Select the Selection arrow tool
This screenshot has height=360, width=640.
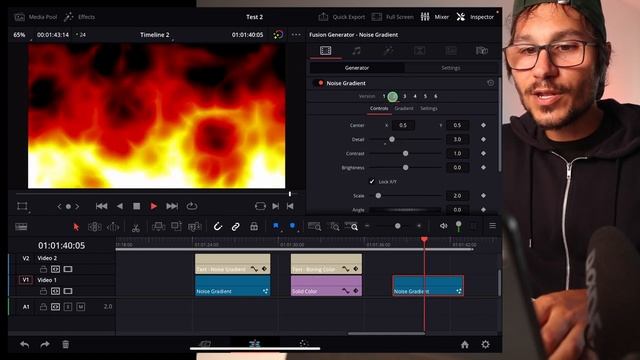(x=76, y=227)
